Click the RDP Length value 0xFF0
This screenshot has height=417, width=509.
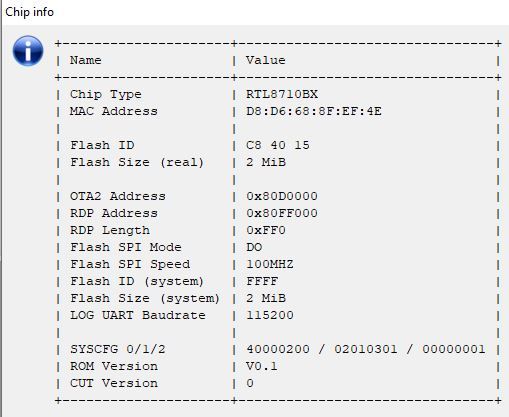[x=266, y=230]
